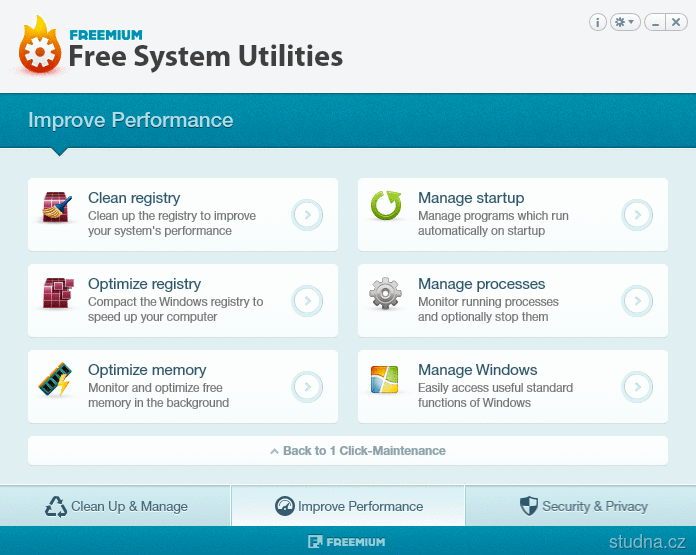Click the Manage processes gear icon

pyautogui.click(x=385, y=293)
